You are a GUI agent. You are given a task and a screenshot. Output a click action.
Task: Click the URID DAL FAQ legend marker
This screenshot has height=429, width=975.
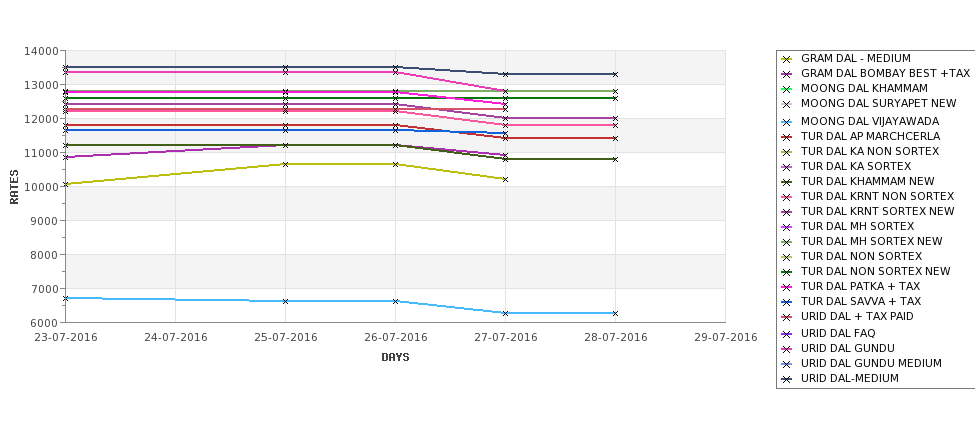pyautogui.click(x=787, y=334)
